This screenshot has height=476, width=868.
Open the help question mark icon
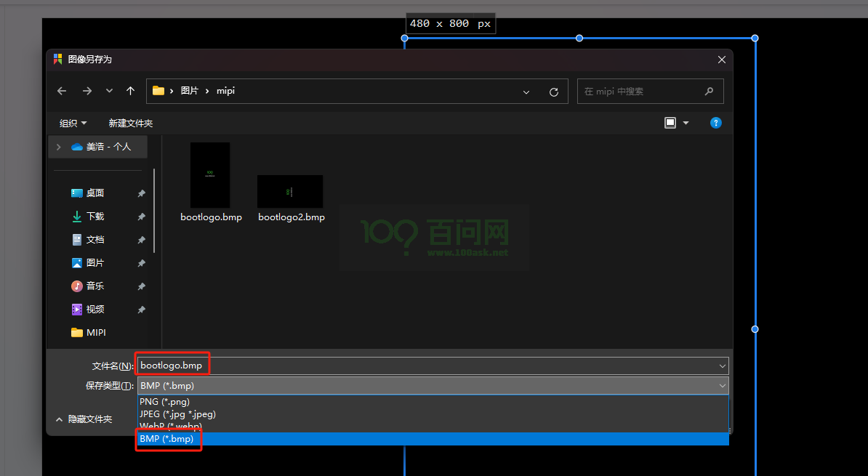[715, 123]
